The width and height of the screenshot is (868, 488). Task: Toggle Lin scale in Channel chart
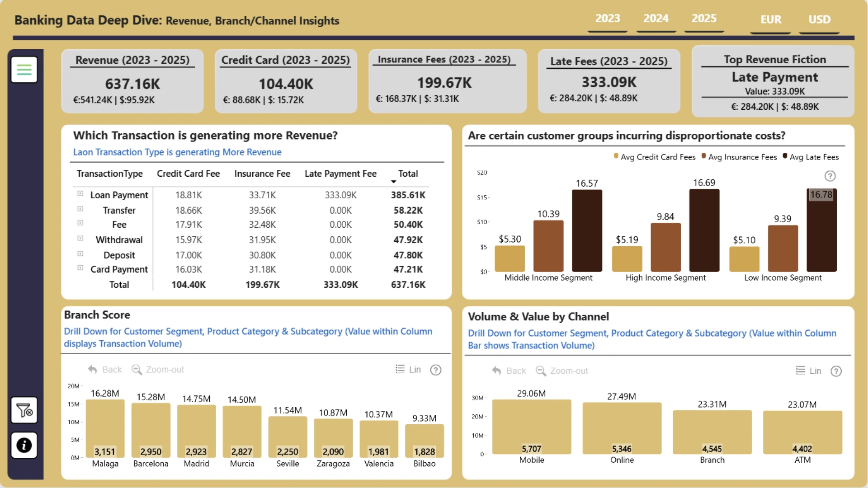(x=809, y=371)
